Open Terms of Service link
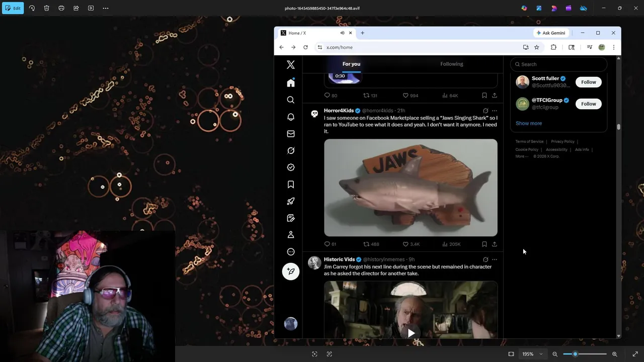 (529, 142)
